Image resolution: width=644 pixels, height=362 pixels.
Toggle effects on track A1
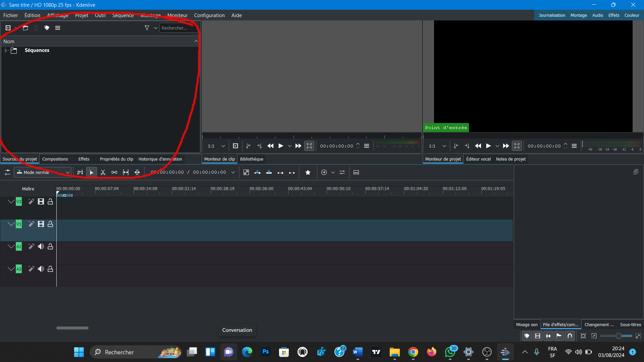[31, 246]
